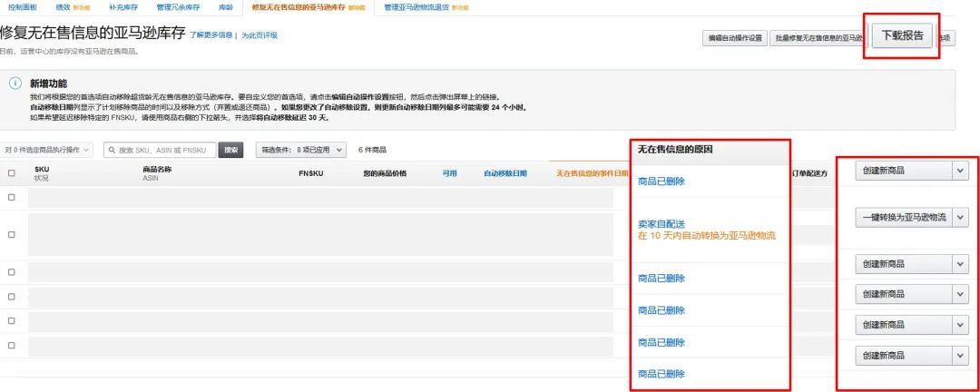
Task: Sort by the 自动移除日期 column header
Action: click(505, 173)
